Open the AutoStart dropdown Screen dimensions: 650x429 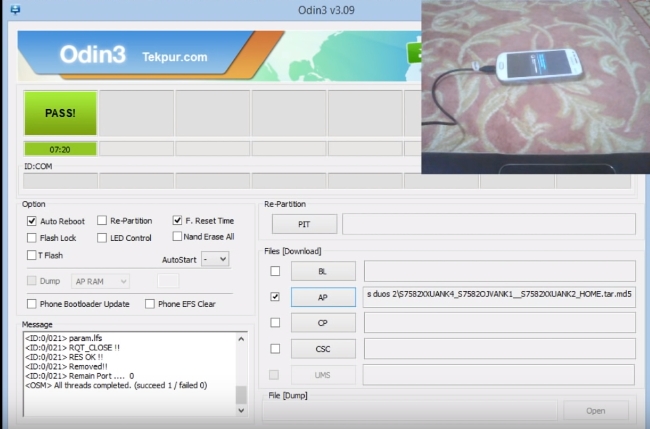coord(215,259)
